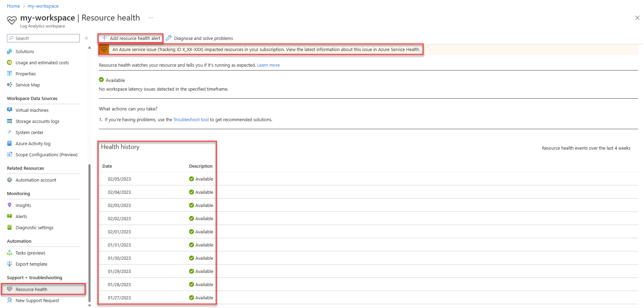Click the New Support Request person icon

pyautogui.click(x=10, y=300)
